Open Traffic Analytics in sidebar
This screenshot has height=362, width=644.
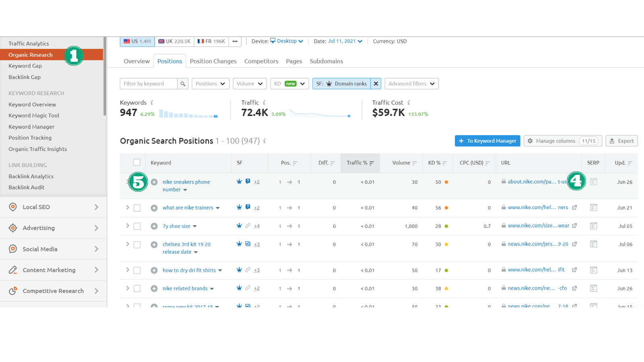point(29,43)
